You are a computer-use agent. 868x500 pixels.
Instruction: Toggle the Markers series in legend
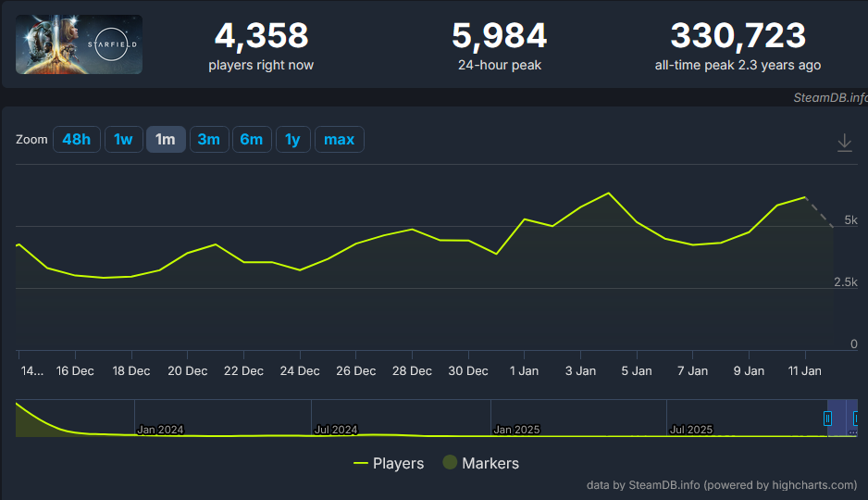point(481,463)
